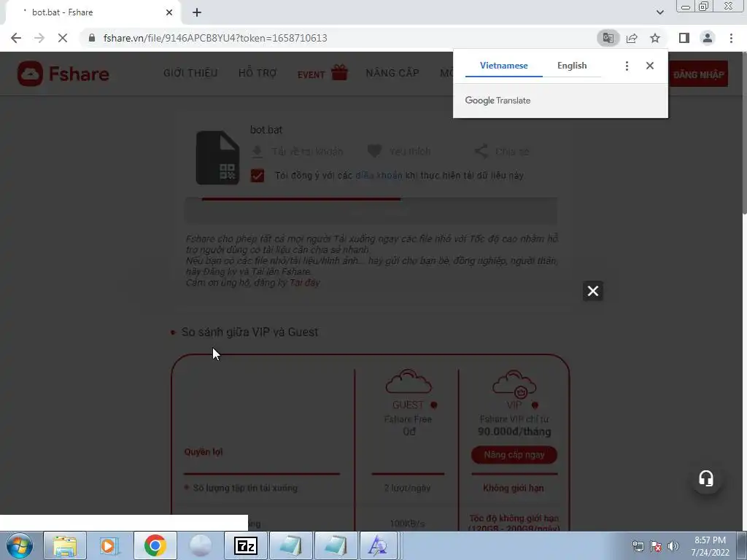This screenshot has height=560, width=747.
Task: Click the Nâng cấp ngay button
Action: [x=514, y=455]
